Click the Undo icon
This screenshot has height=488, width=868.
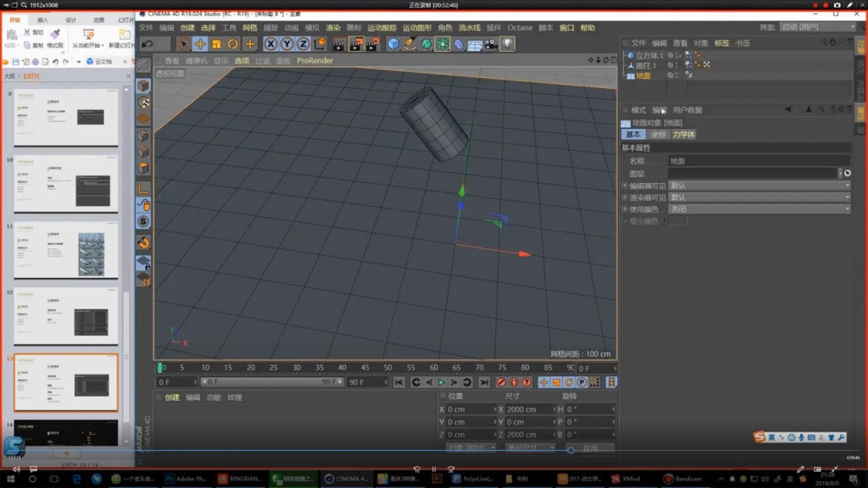tap(146, 43)
